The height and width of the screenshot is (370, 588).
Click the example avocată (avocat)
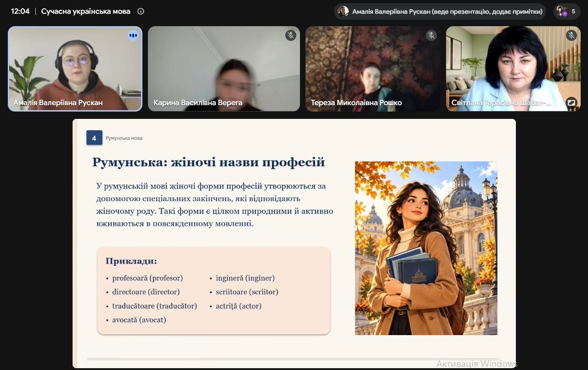coord(139,320)
